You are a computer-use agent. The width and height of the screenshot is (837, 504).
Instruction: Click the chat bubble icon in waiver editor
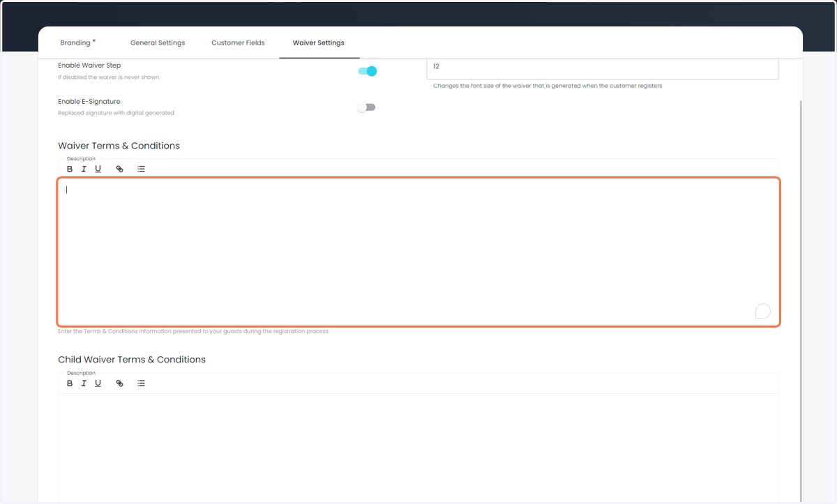pos(763,311)
